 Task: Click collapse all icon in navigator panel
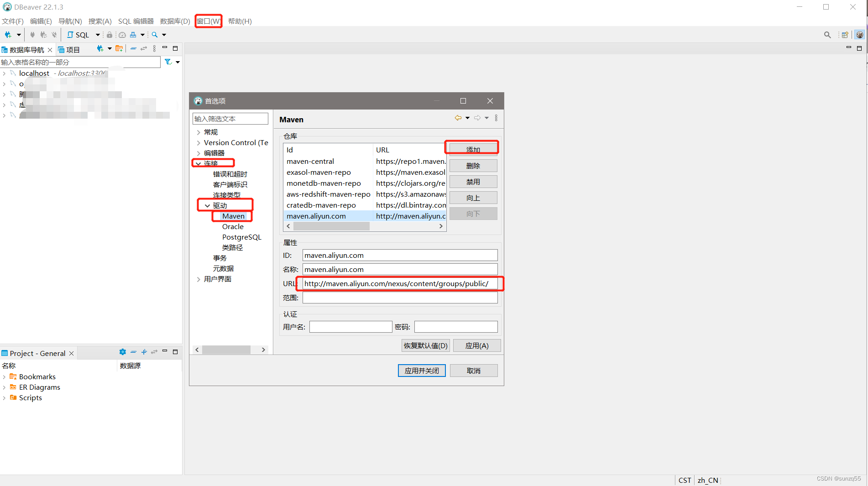[x=133, y=48]
